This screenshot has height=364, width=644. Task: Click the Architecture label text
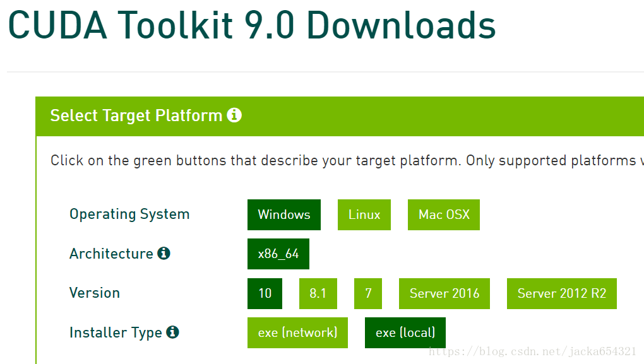111,254
